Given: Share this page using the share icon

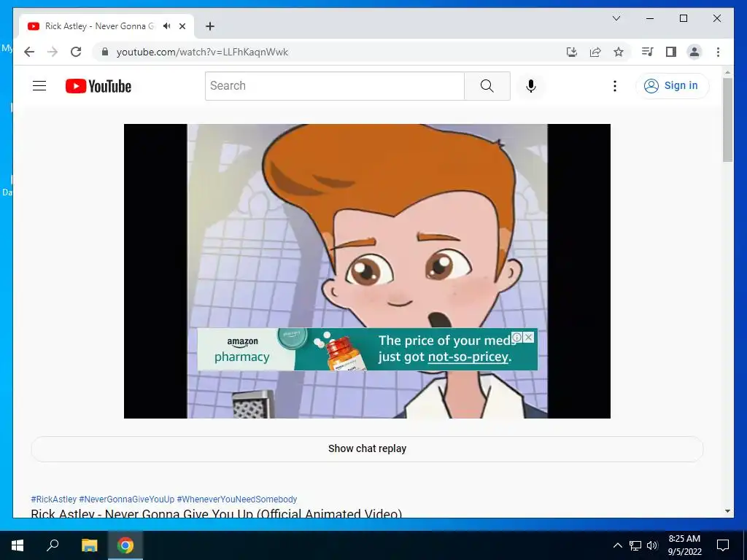Looking at the screenshot, I should (x=595, y=52).
